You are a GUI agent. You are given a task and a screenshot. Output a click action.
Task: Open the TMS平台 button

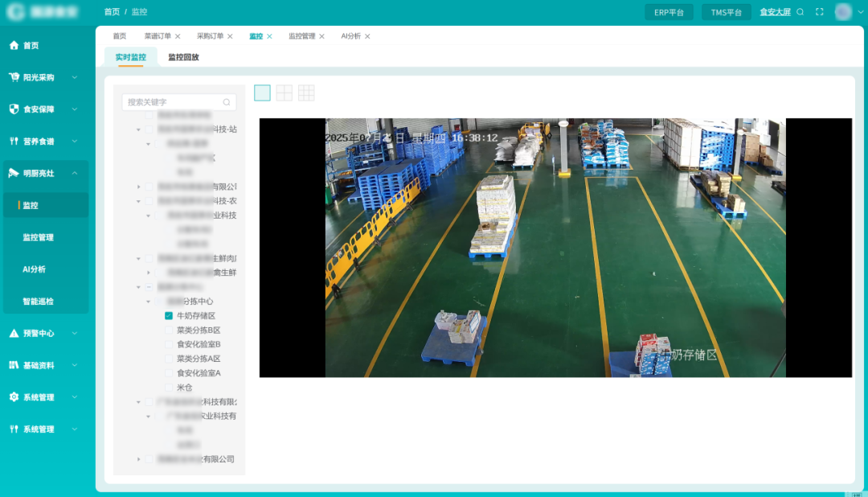pyautogui.click(x=727, y=12)
